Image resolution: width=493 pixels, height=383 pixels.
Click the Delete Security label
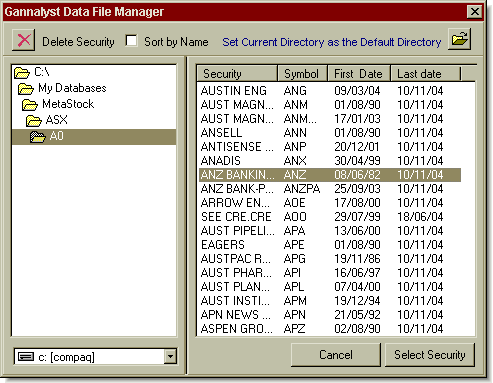[x=78, y=42]
